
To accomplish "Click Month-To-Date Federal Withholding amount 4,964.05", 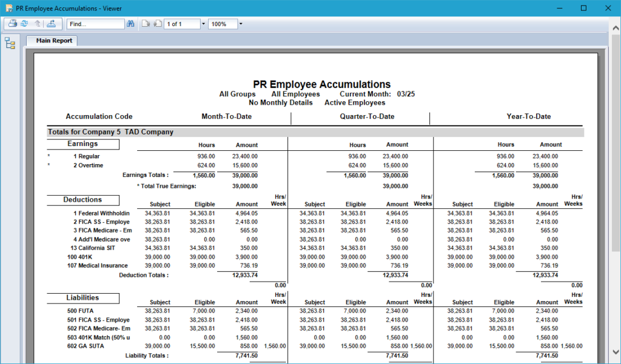I will pyautogui.click(x=246, y=213).
